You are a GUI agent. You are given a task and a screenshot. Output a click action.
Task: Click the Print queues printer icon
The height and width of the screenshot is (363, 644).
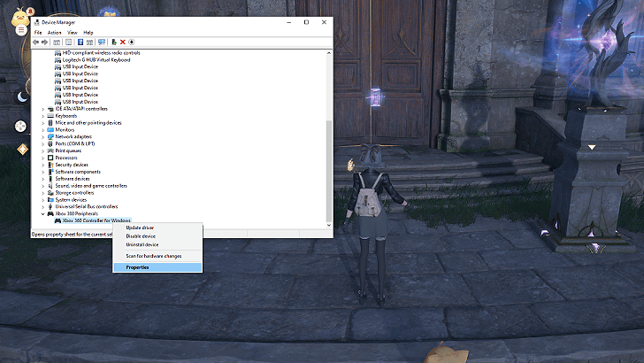click(50, 151)
